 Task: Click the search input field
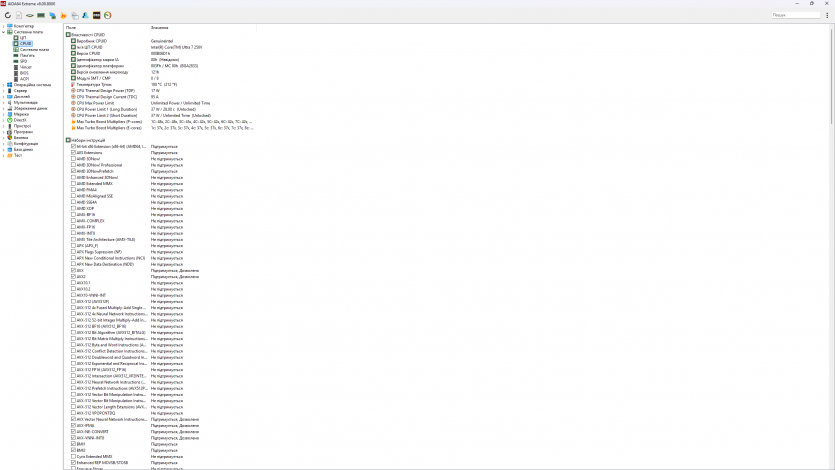(793, 15)
